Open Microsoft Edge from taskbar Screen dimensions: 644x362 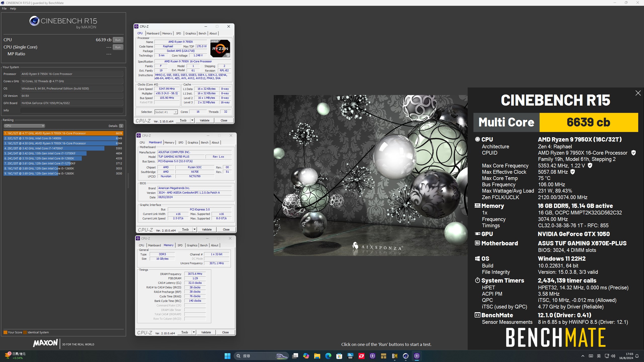click(x=328, y=356)
